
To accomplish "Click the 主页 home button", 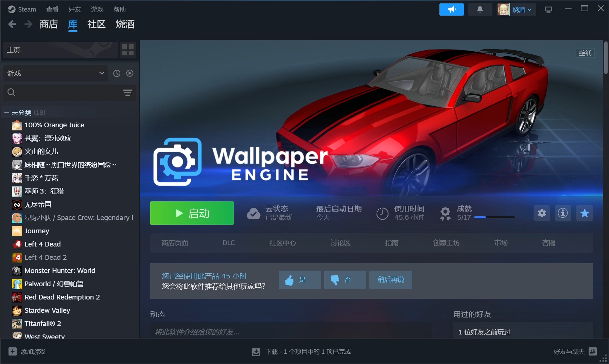I will 60,50.
